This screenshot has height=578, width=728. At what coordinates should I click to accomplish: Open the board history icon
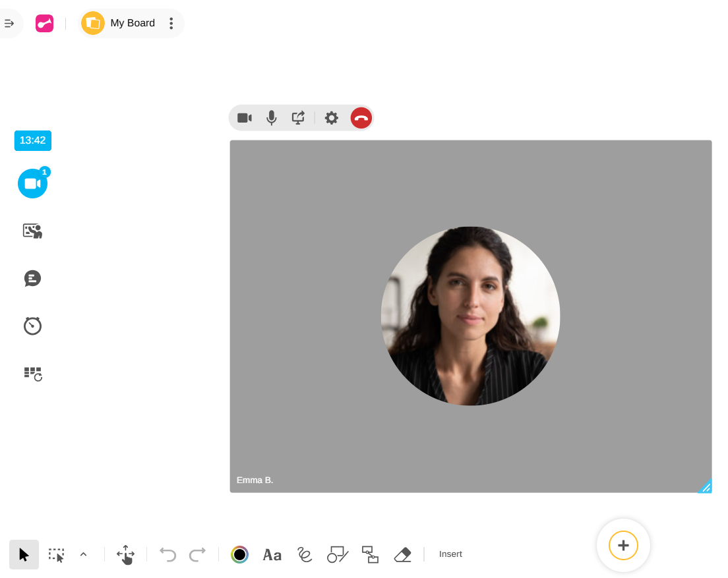click(32, 374)
